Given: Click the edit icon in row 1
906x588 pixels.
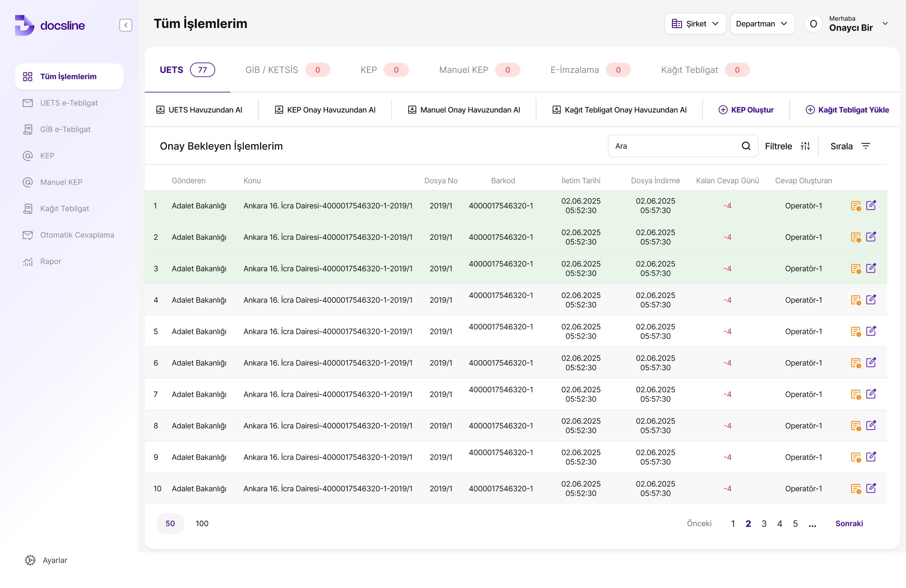Looking at the screenshot, I should (x=871, y=205).
